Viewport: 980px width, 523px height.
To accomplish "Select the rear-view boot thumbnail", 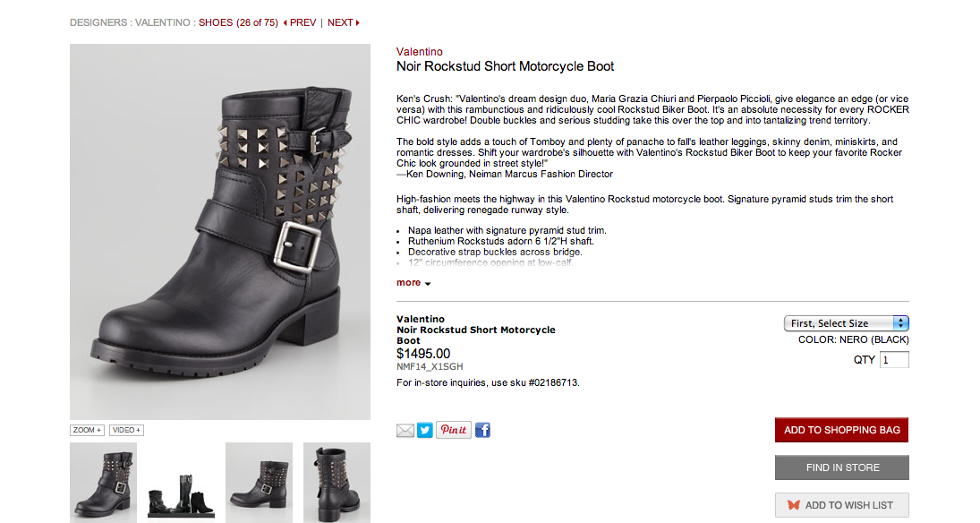I will click(x=337, y=483).
